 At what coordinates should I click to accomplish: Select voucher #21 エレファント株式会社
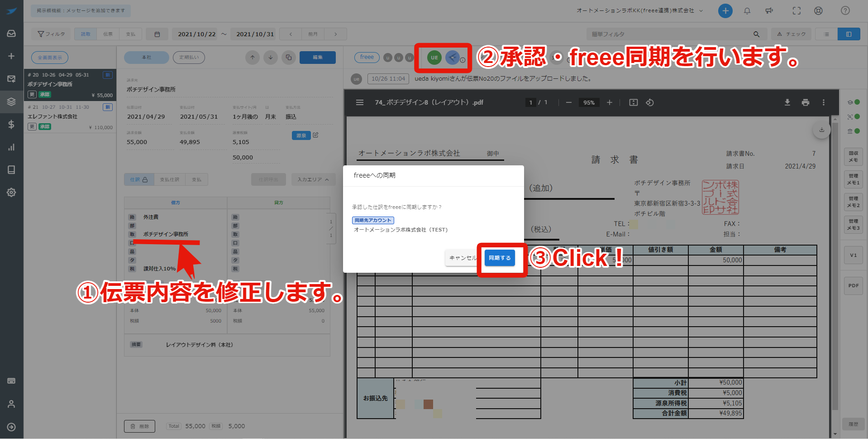70,117
